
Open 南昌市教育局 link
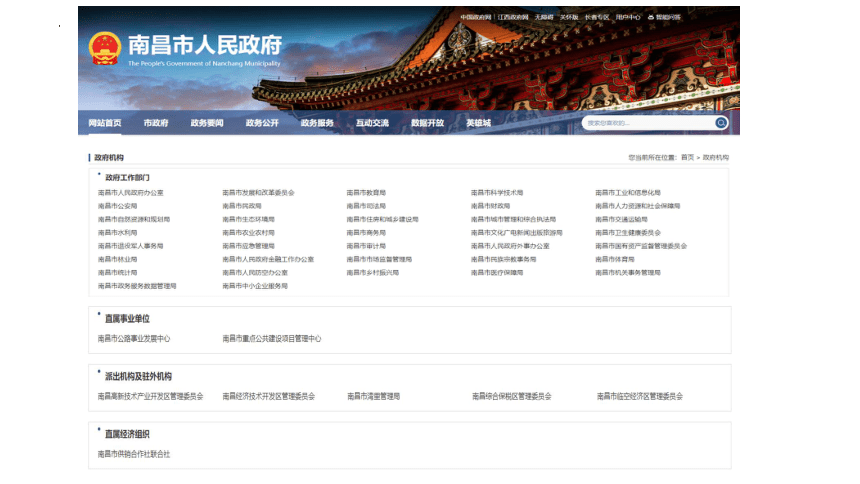pyautogui.click(x=366, y=193)
